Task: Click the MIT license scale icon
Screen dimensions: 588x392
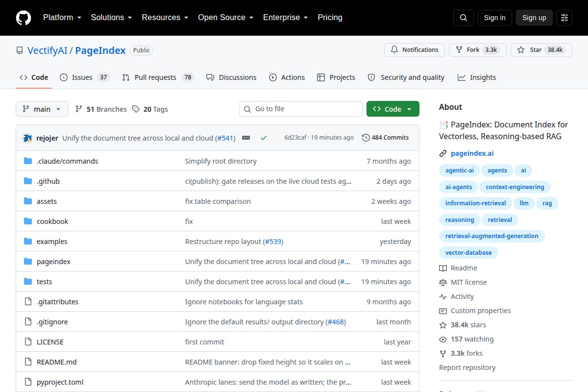Action: pyautogui.click(x=443, y=282)
